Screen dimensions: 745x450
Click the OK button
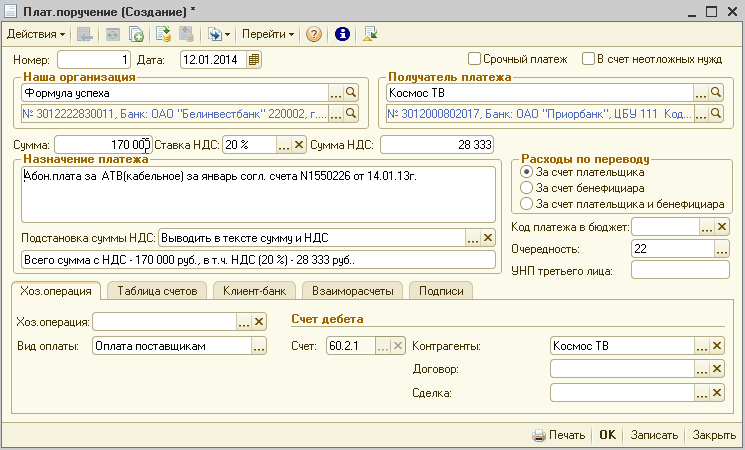click(x=607, y=436)
